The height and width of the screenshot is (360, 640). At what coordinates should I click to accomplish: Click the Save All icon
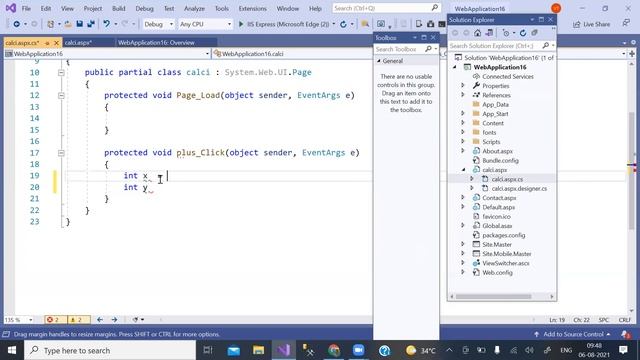point(91,24)
